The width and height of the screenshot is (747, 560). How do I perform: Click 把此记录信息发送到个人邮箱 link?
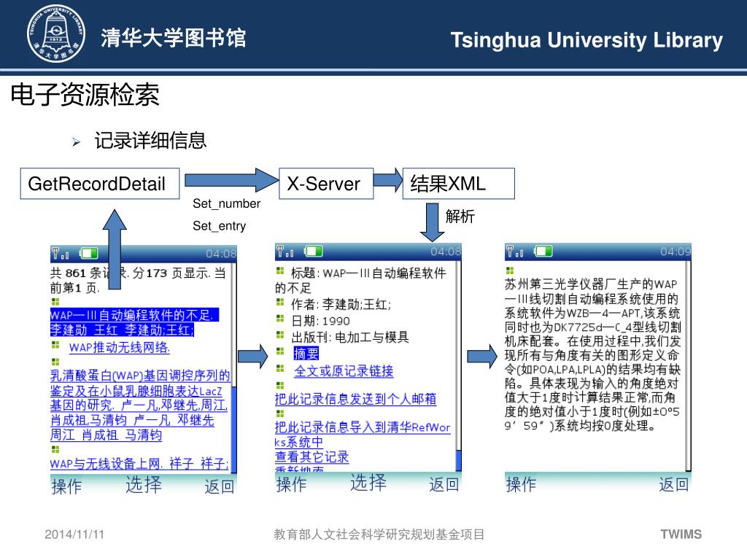(355, 399)
